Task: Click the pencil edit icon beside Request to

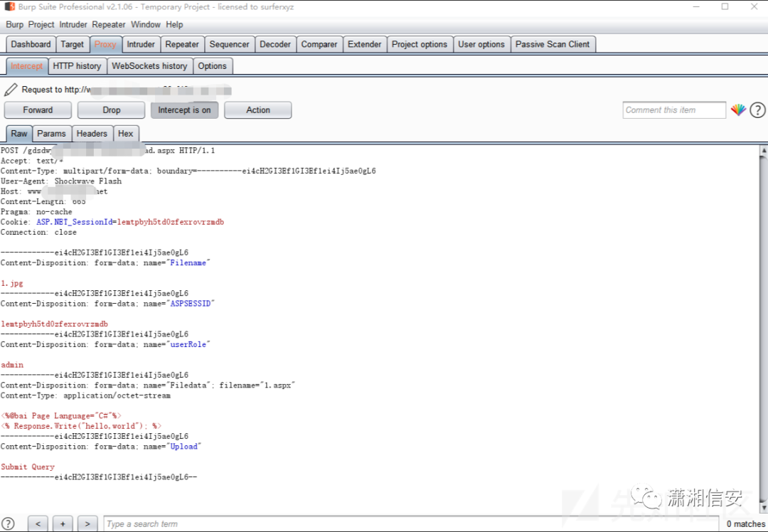Action: pos(11,90)
